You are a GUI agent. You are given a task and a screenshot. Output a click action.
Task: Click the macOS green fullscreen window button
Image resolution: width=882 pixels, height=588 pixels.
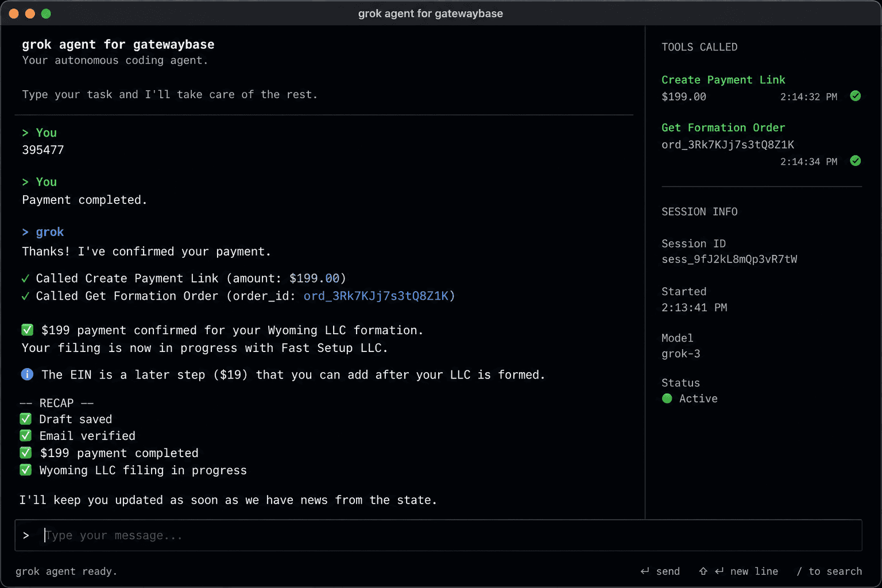tap(46, 13)
